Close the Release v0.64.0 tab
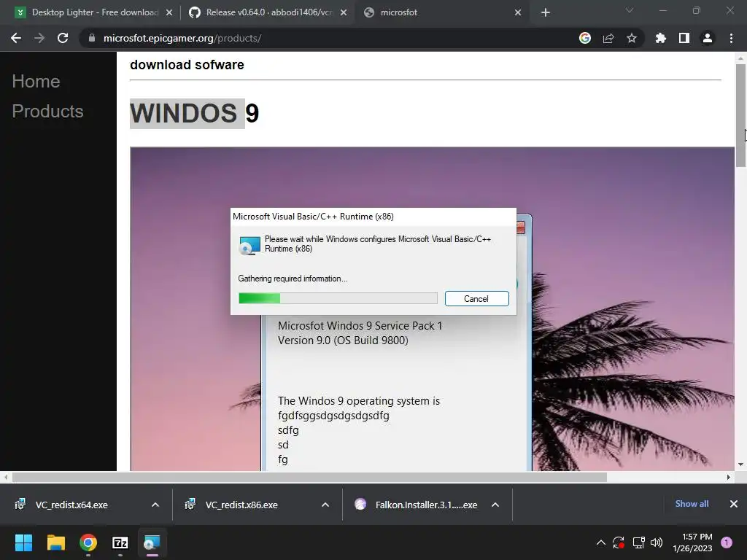This screenshot has width=747, height=560. [x=344, y=12]
